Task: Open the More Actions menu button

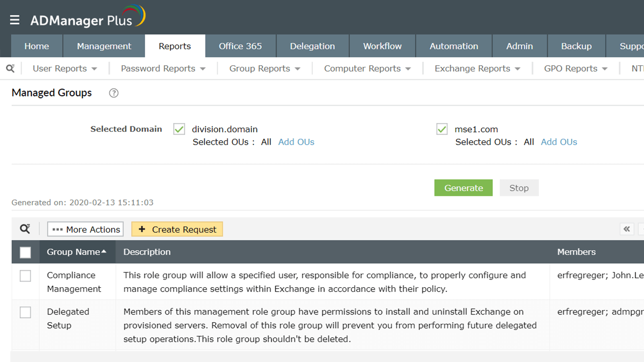Action: click(x=85, y=229)
